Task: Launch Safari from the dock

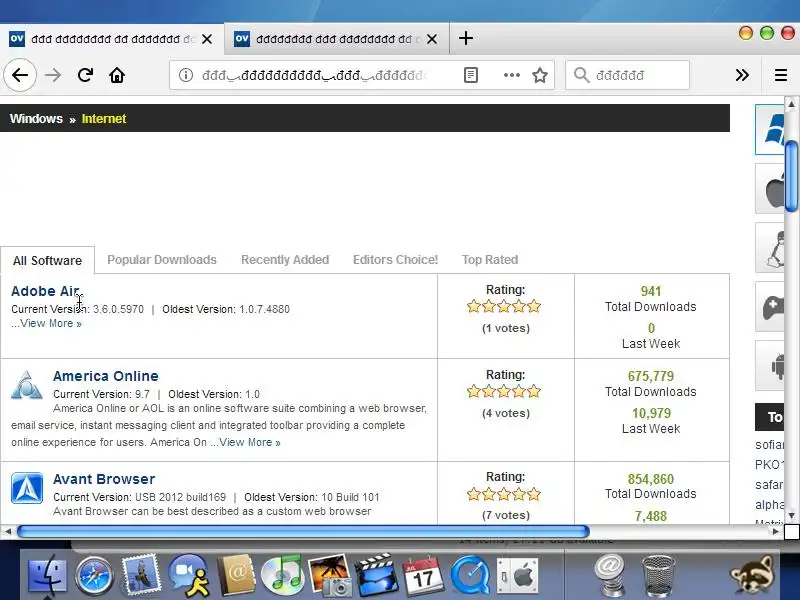Action: click(94, 577)
